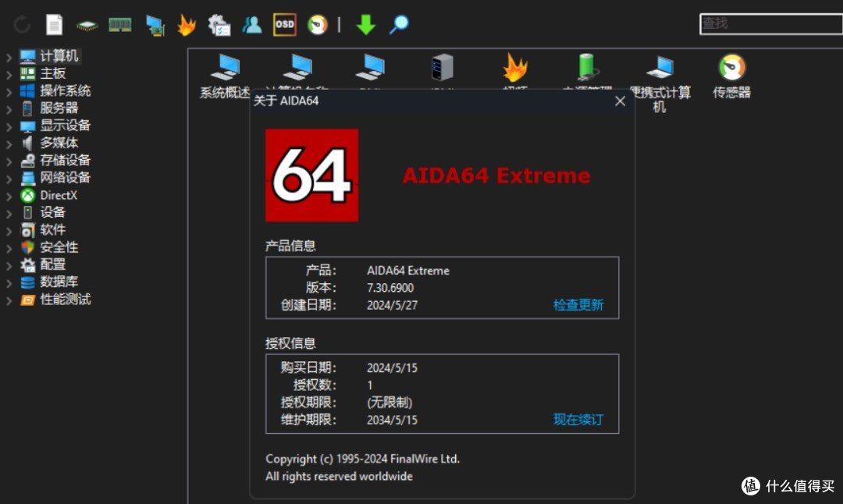The height and width of the screenshot is (504, 843).
Task: Expand the 主板 tree node
Action: point(9,74)
